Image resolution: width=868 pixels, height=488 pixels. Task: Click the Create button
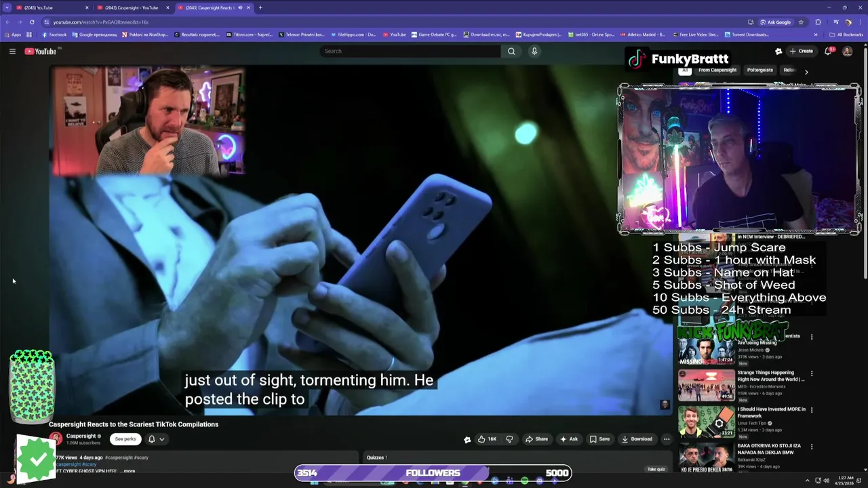(801, 52)
